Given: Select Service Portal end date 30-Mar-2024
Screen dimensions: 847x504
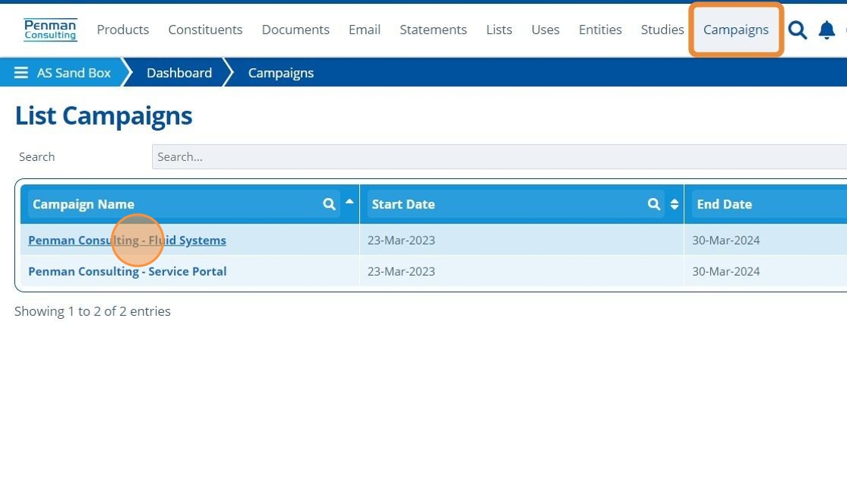Looking at the screenshot, I should tap(726, 271).
